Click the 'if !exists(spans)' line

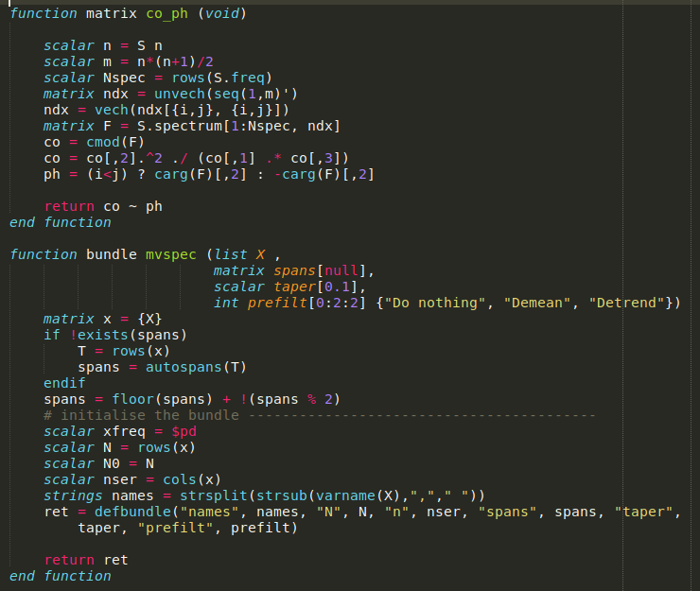(115, 335)
